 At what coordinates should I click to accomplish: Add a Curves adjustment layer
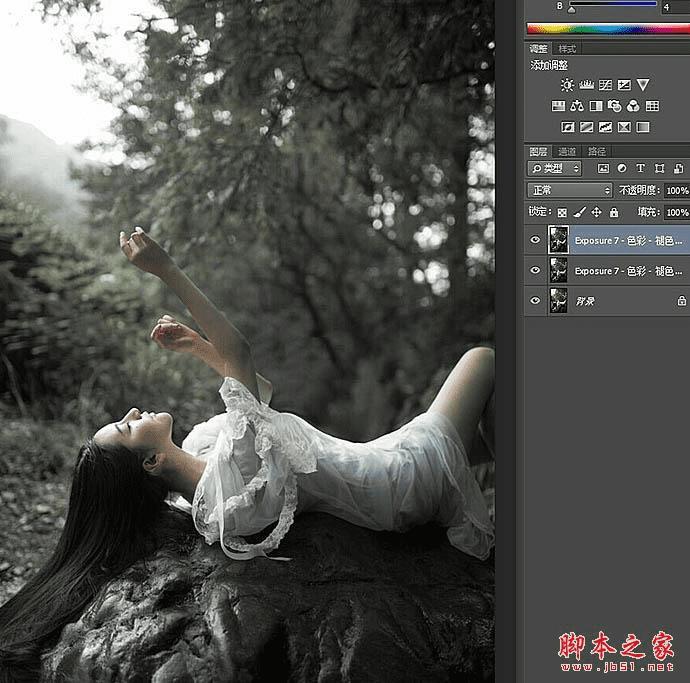(x=605, y=84)
